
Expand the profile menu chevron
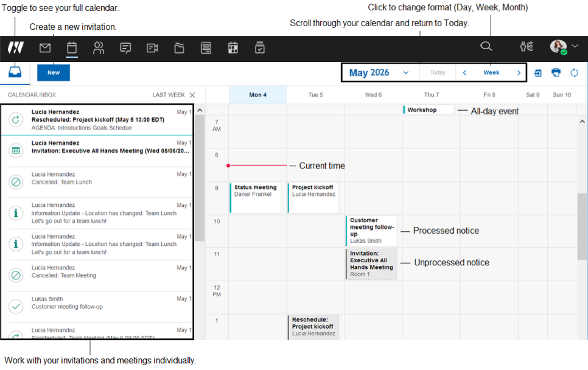(x=575, y=46)
